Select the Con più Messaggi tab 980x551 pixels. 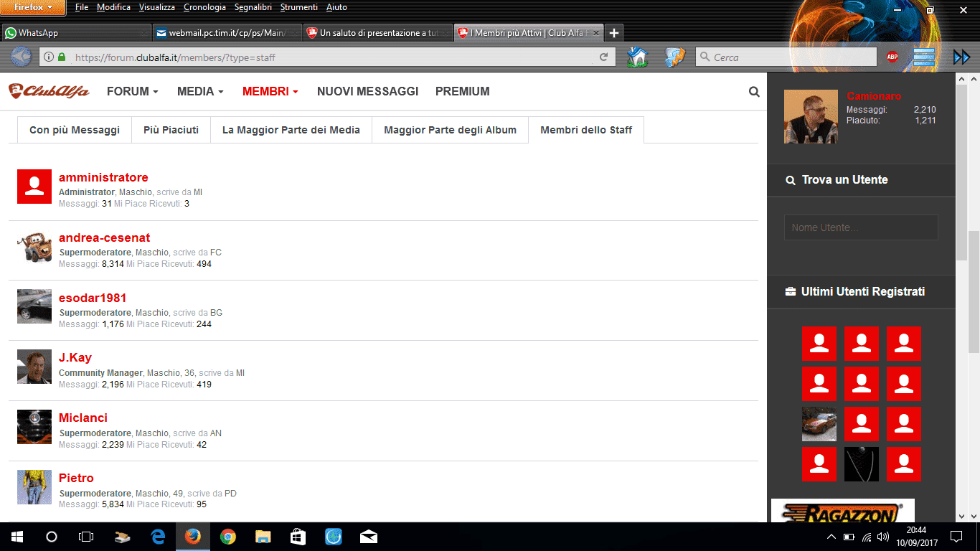[x=75, y=130]
